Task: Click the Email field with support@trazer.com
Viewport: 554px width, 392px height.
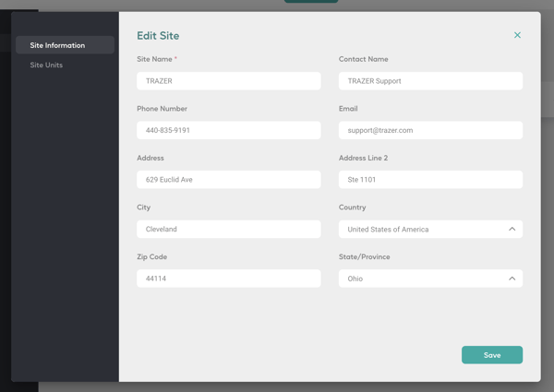Action: point(430,130)
